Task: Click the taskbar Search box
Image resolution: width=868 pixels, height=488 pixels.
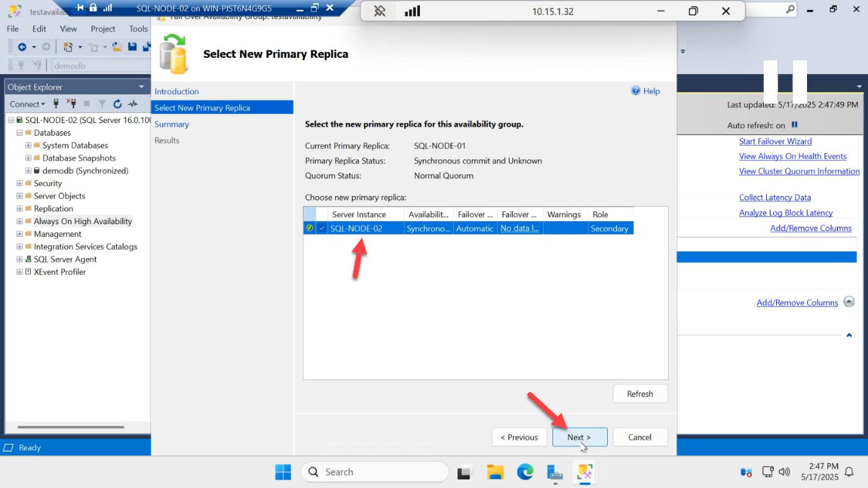Action: (375, 472)
